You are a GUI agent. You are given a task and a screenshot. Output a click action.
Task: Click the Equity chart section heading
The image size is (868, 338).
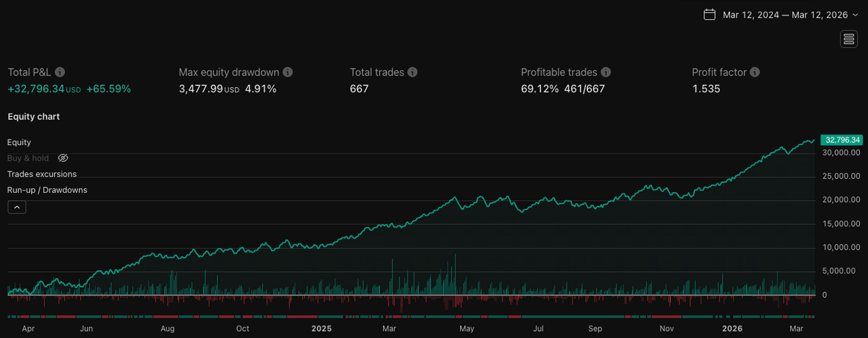pos(34,117)
